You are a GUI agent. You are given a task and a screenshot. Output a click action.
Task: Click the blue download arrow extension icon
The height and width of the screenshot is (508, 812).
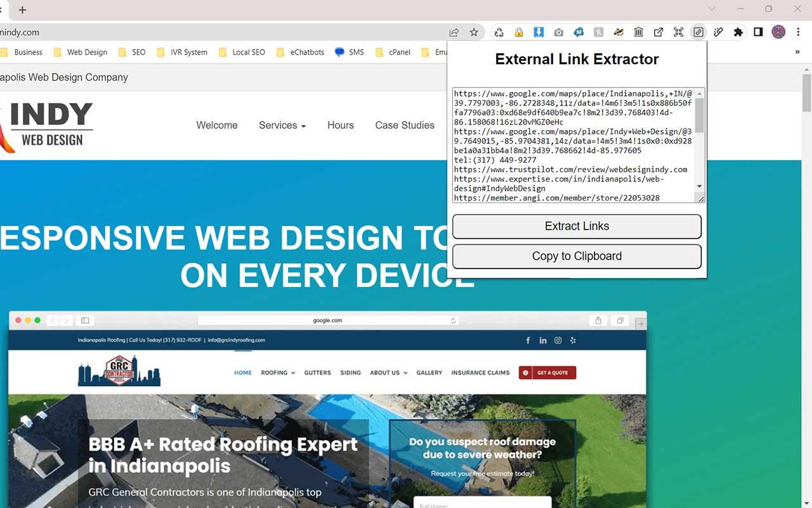(x=539, y=32)
